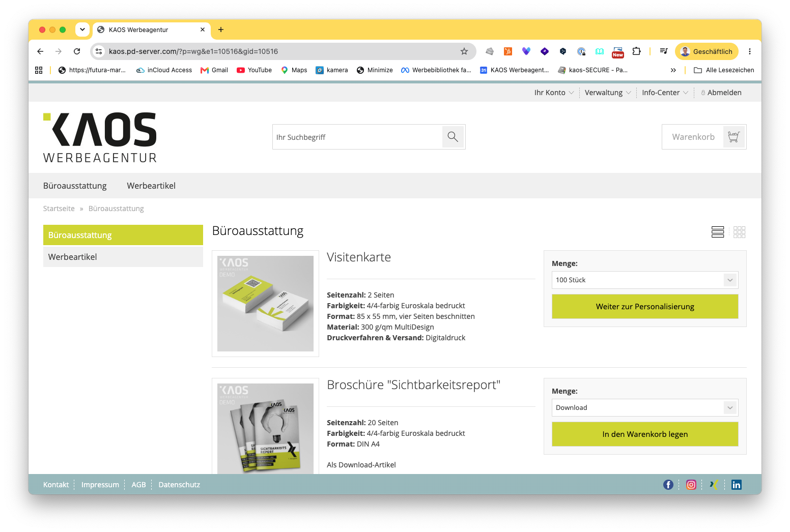View site information icon in address bar
Screen dimensions: 790x532
99,51
